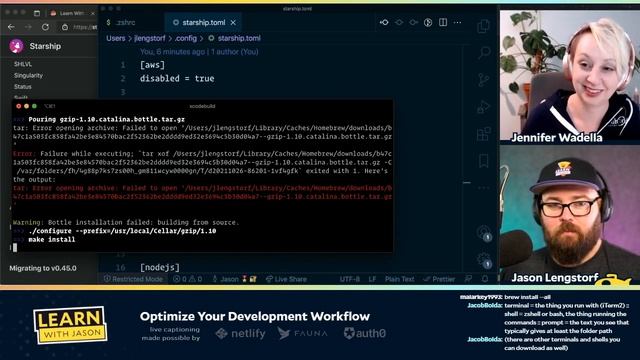
Task: Click the Starship logo in docs sidebar
Action: (17, 46)
